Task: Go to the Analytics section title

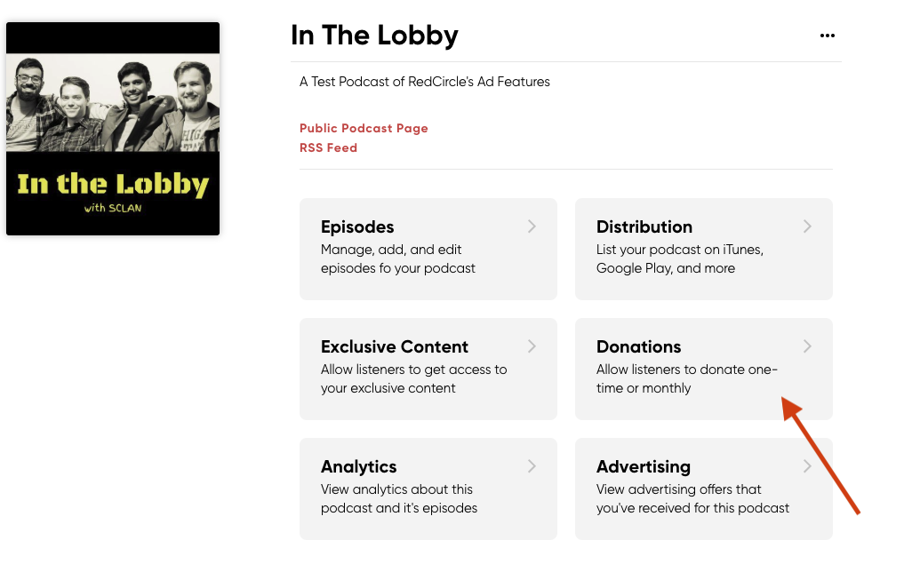Action: 358,466
